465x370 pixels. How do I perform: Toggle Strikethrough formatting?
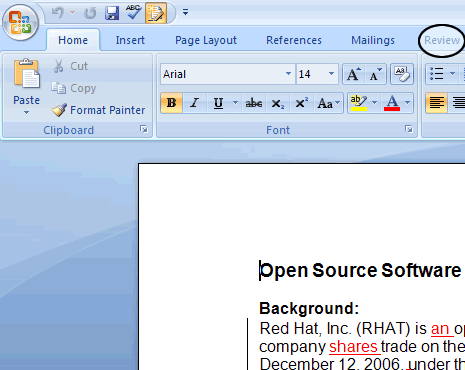[254, 103]
